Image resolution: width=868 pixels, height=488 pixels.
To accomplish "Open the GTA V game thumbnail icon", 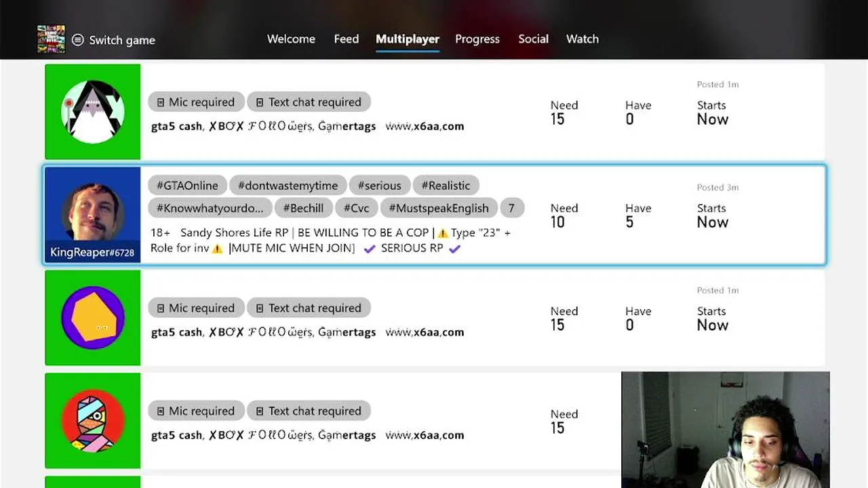I will tap(51, 39).
